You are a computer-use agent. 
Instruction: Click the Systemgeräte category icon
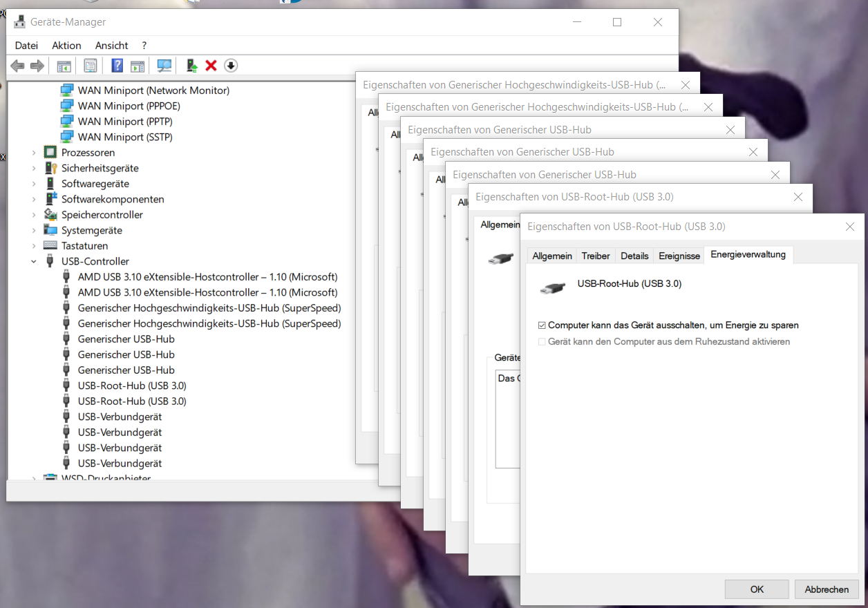(50, 230)
